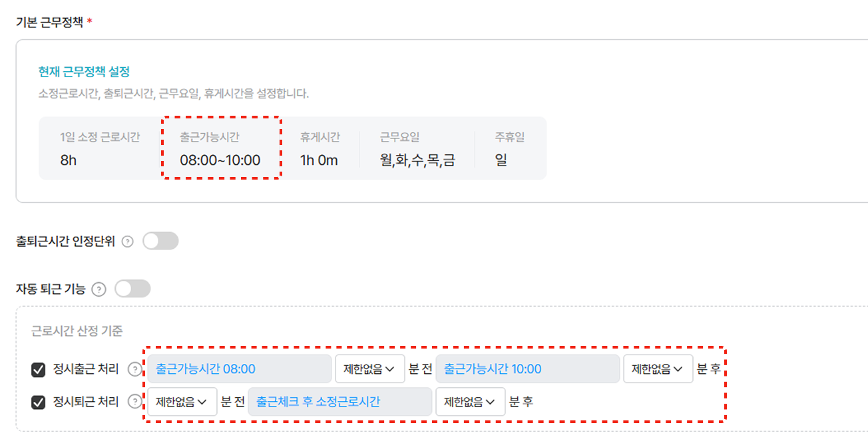Click help icon next to 출퇴근시간 인정단위
868x447 pixels.
click(128, 241)
